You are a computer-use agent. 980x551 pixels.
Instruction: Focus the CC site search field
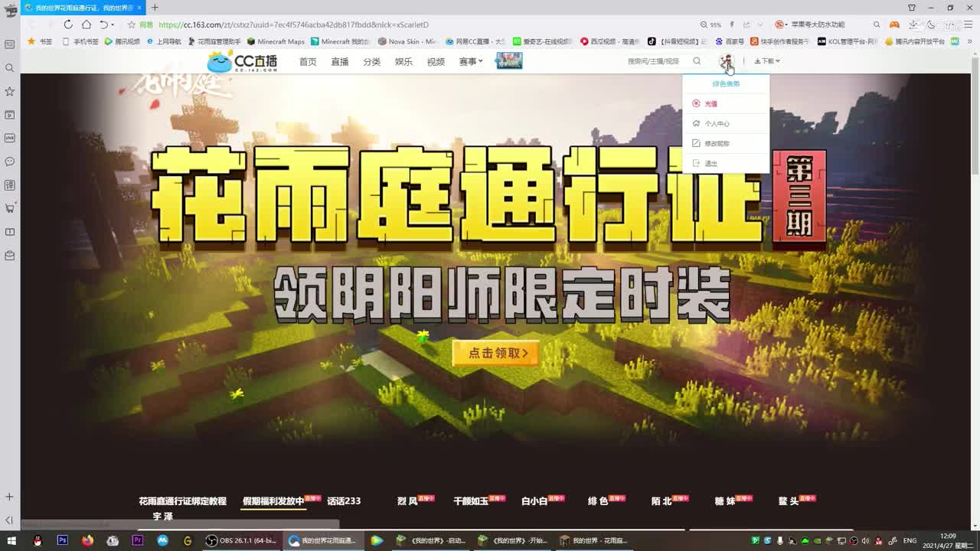coord(655,61)
